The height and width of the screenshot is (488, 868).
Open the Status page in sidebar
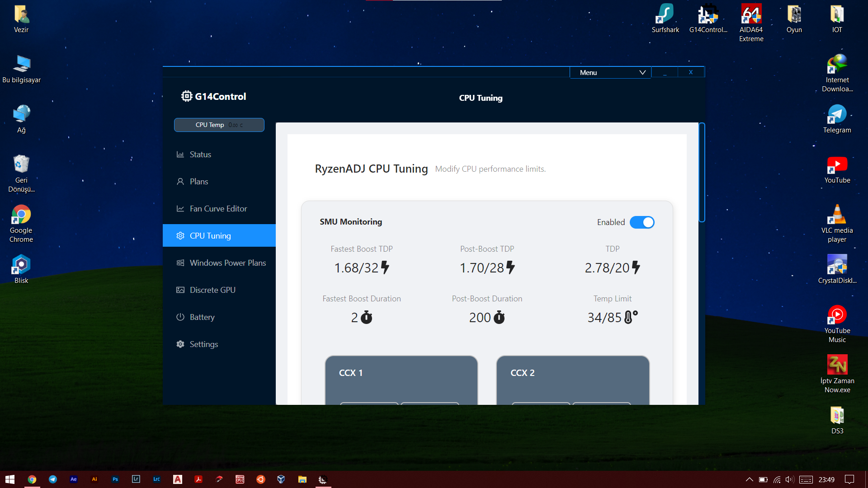200,155
